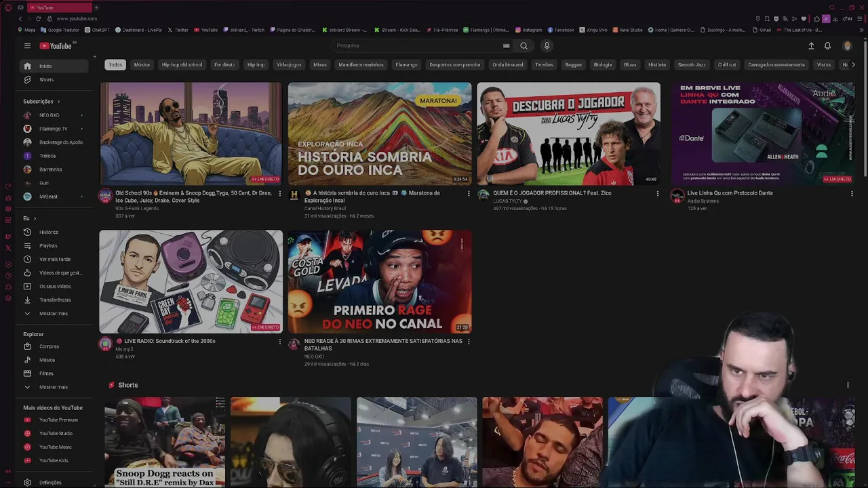The height and width of the screenshot is (488, 868).
Task: Open YouTube Premium in the sidebar
Action: click(54, 420)
